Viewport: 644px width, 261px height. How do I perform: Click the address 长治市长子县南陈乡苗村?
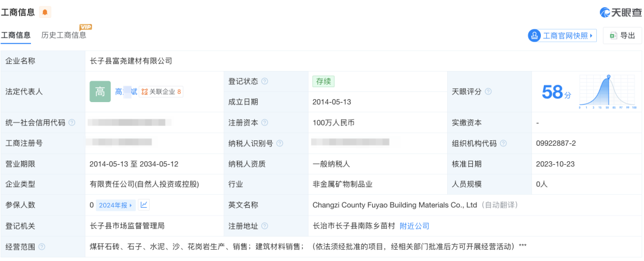[354, 226]
